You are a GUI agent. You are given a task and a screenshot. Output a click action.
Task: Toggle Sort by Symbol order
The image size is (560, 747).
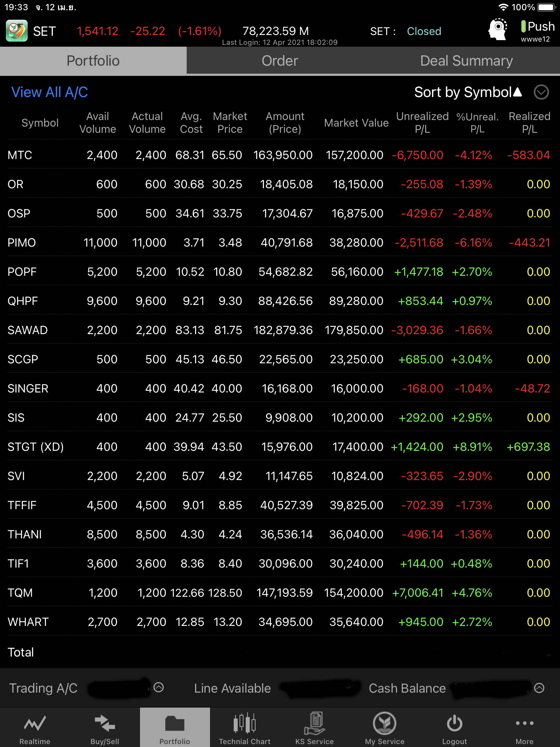tap(468, 92)
